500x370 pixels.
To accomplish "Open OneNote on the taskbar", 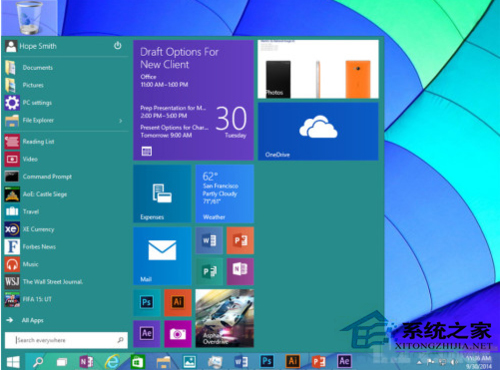I will 86,362.
